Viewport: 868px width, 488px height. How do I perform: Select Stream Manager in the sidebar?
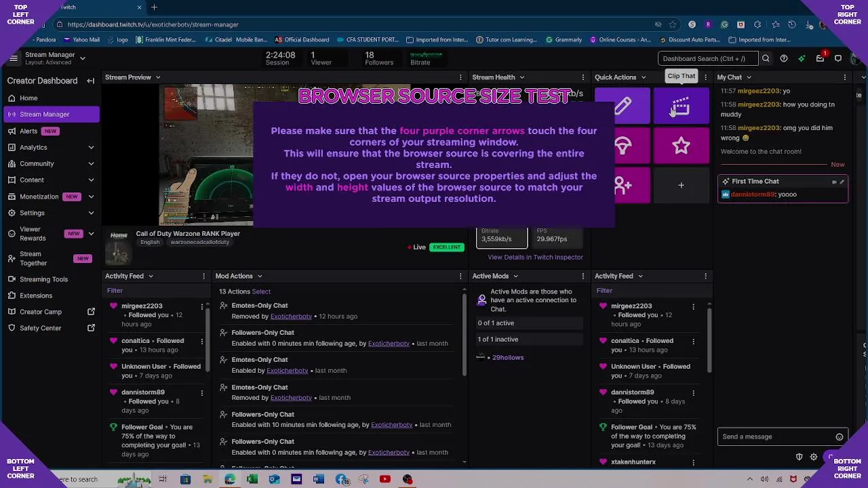coord(51,114)
